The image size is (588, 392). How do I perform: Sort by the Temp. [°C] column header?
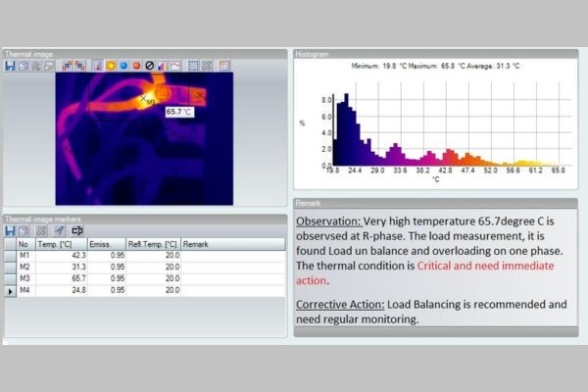(62, 244)
